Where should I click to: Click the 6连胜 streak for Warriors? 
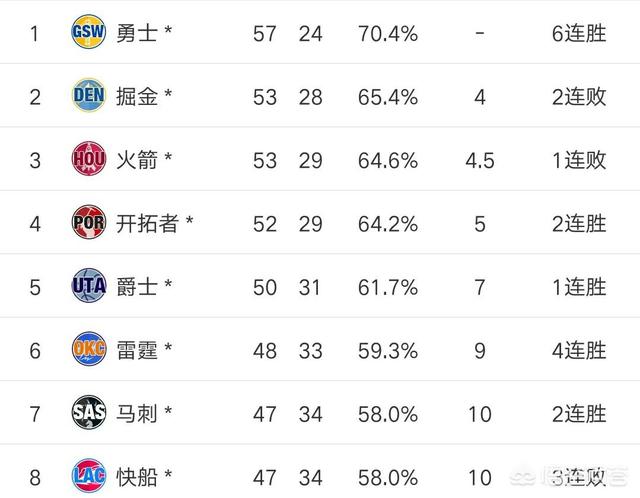coord(579,33)
